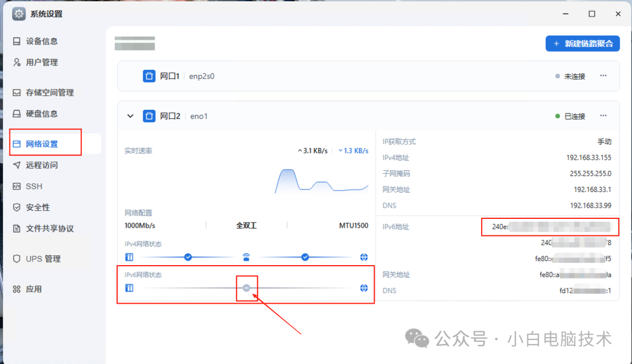Viewport: 632px width, 364px height.
Task: Click the 未连接 status of 网口1
Action: [570, 76]
